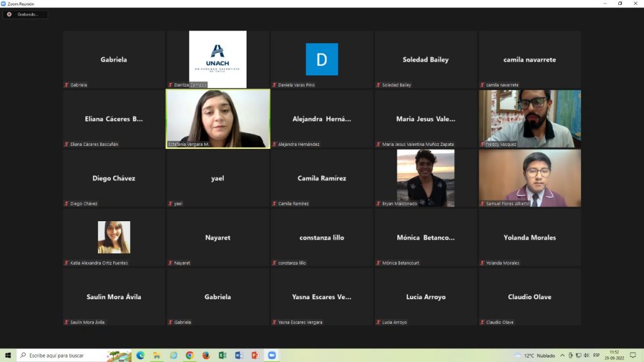Switch the ESP keyboard language
Screen dimensions: 644x362
tap(596, 355)
